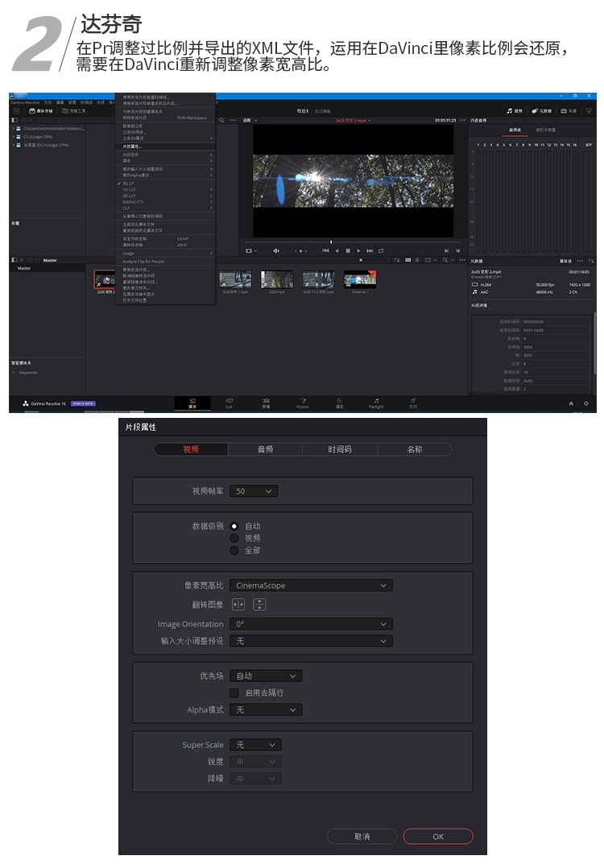This screenshot has width=604, height=868.
Task: Select 全部 data level radio button
Action: click(x=234, y=550)
